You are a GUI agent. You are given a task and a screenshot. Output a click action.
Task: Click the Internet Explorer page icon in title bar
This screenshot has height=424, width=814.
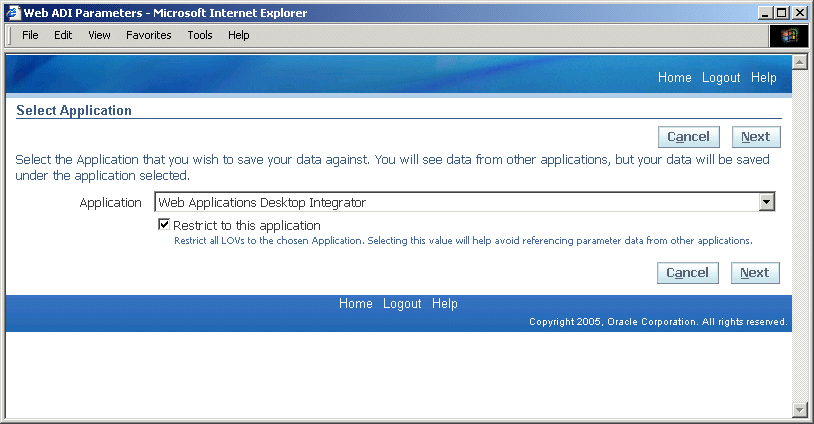click(x=12, y=13)
